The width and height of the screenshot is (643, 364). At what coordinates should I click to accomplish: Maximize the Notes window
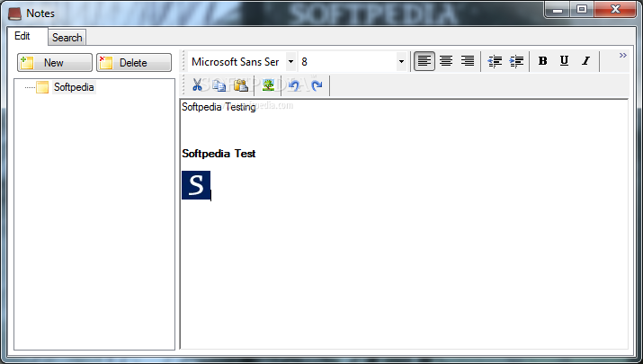coord(582,9)
